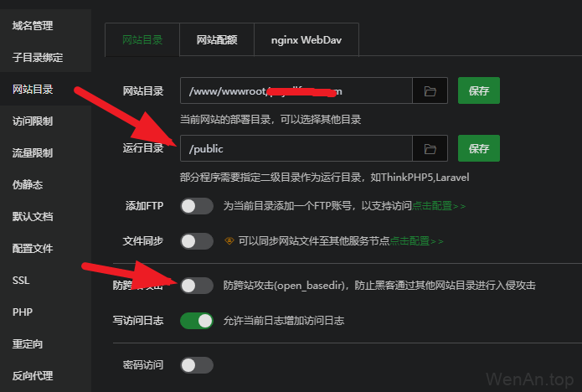Enable the 添加FTP toggle
582x392 pixels.
(x=197, y=206)
